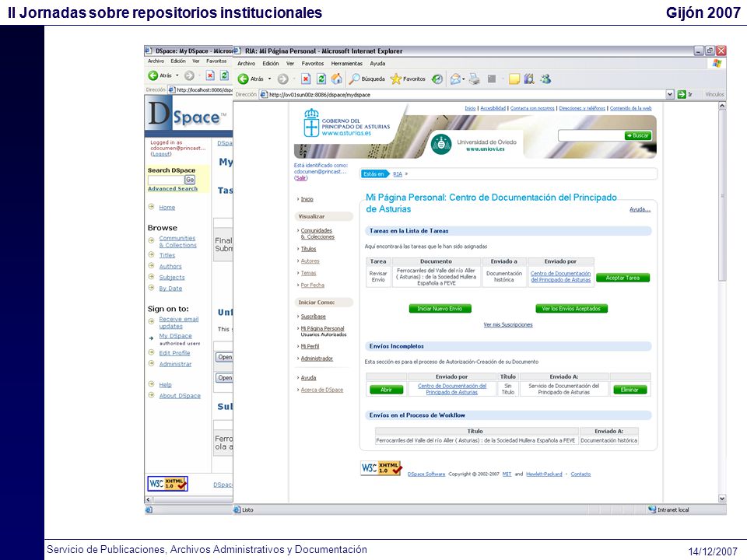Click the Hewlett-Packard footer link
Viewport: 747px width, 560px height.
(x=544, y=474)
